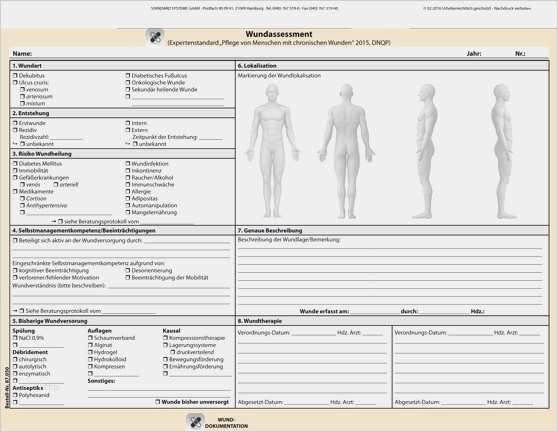Select Lagerungssysteme checkbox
Viewport: 558px width, 432px height.
165,345
